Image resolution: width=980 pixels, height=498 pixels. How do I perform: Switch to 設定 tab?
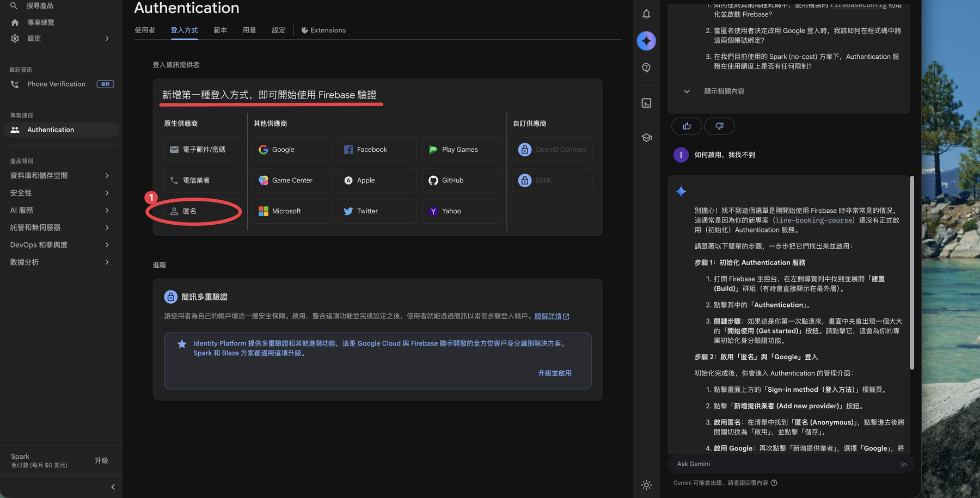279,30
